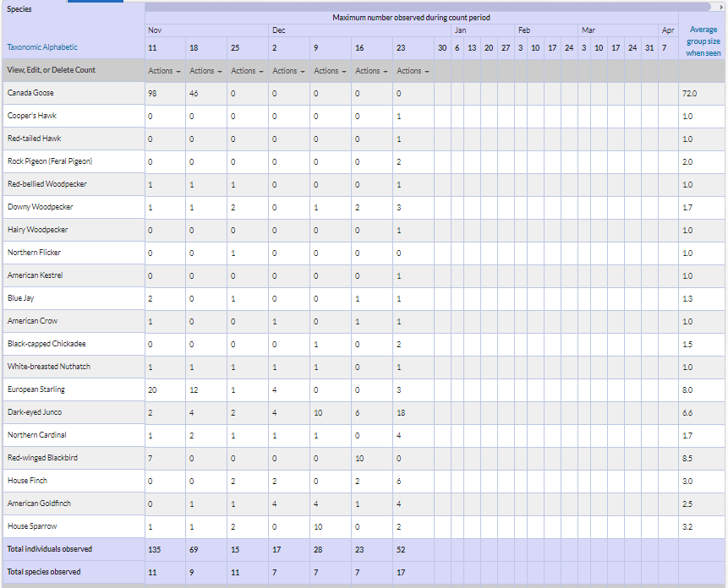Click Dark-eyed Junco average 6.6
Screen dimensions: 728x588
coord(687,413)
